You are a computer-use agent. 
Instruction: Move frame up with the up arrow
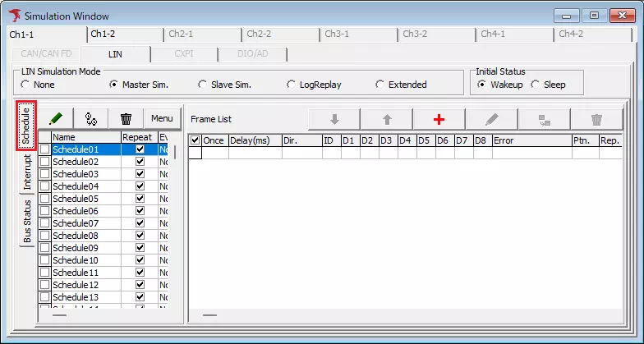point(387,119)
